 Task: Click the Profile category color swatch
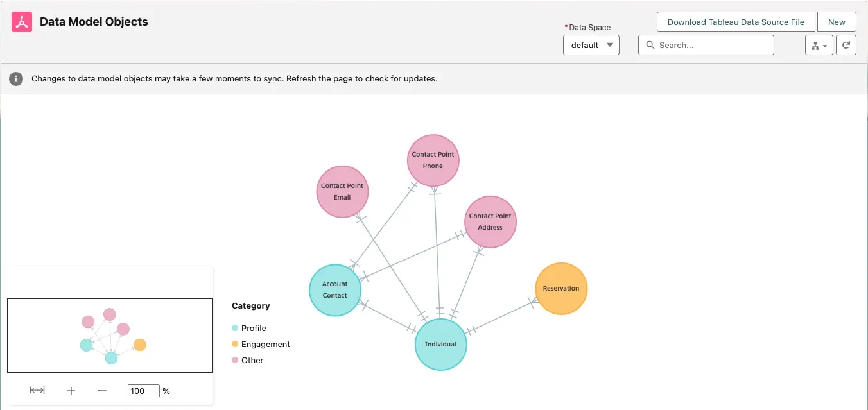(235, 328)
